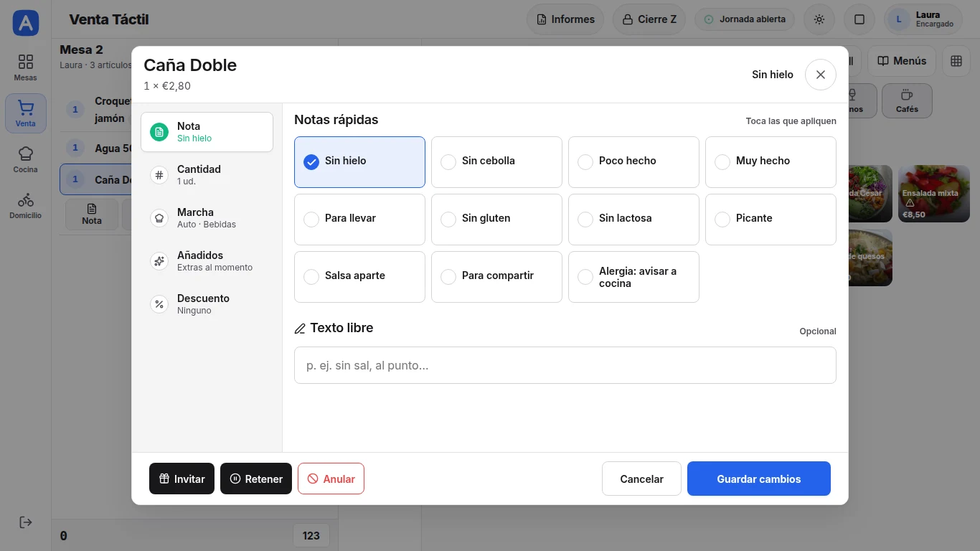Click the Cierre Z button
This screenshot has width=980, height=551.
point(649,19)
